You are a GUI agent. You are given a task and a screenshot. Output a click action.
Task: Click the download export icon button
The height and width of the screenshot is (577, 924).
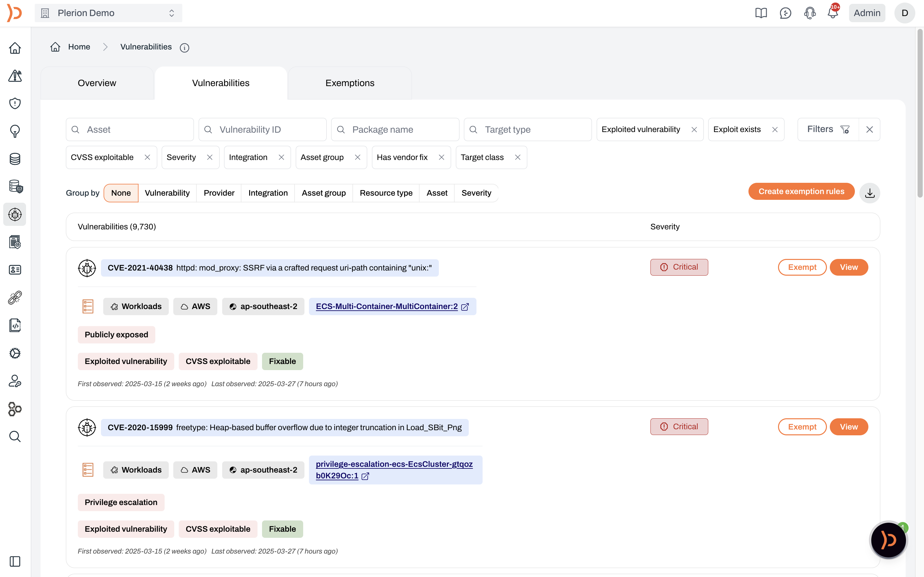[869, 193]
